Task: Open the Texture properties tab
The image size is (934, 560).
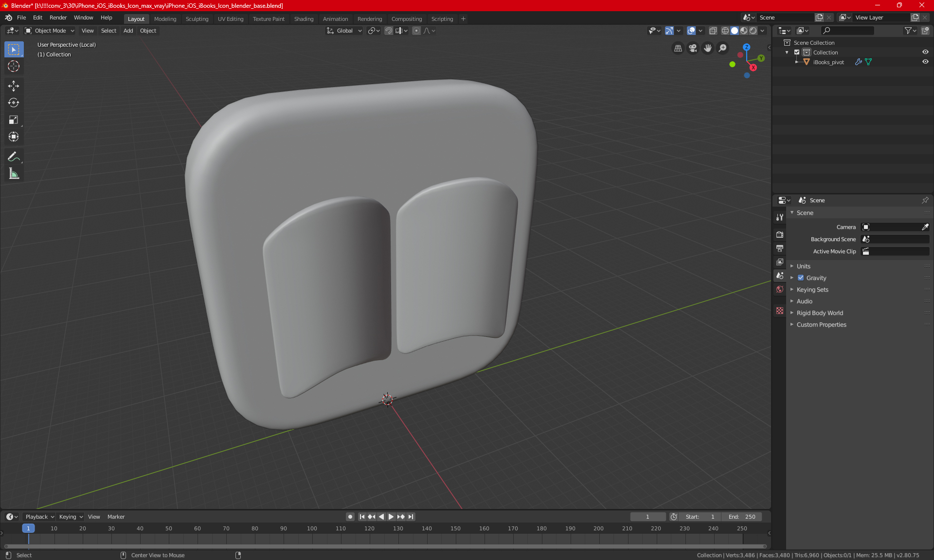Action: coord(780,311)
